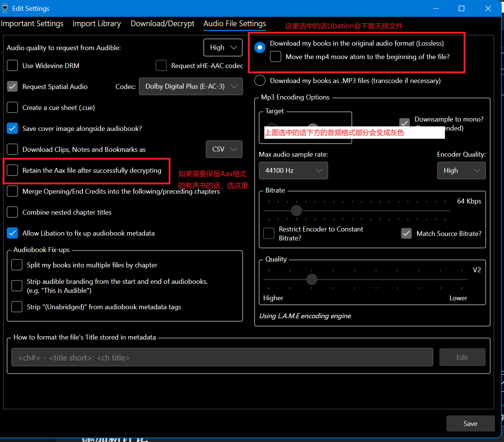Screen dimensions: 504x442
Task: Enable Use Widevine DRM checkbox
Action: (x=12, y=65)
